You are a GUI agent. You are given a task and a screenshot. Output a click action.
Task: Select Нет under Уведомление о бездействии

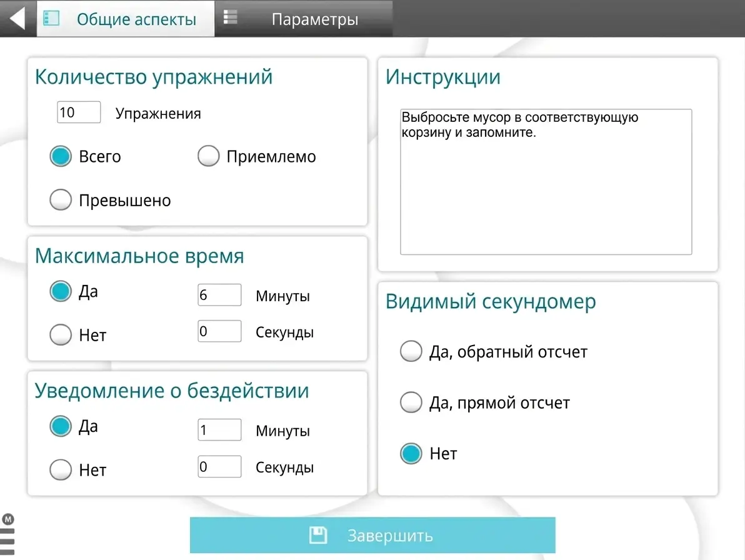pyautogui.click(x=61, y=470)
